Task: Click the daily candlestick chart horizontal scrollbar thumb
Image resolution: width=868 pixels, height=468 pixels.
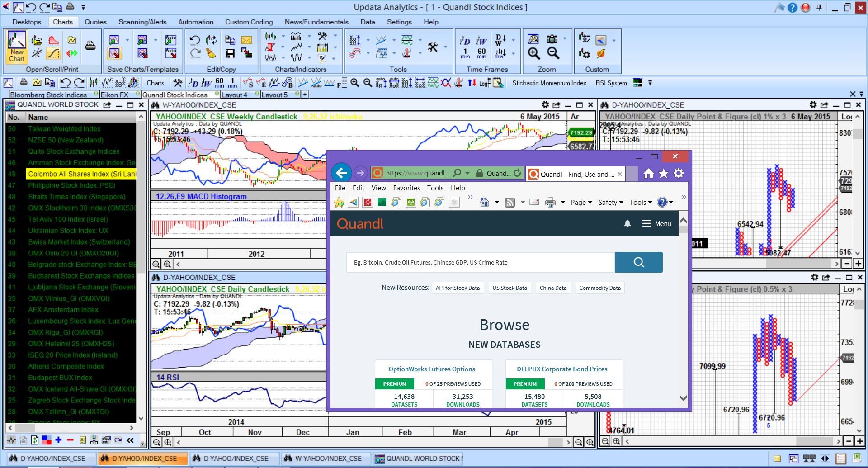Action: tap(555, 442)
